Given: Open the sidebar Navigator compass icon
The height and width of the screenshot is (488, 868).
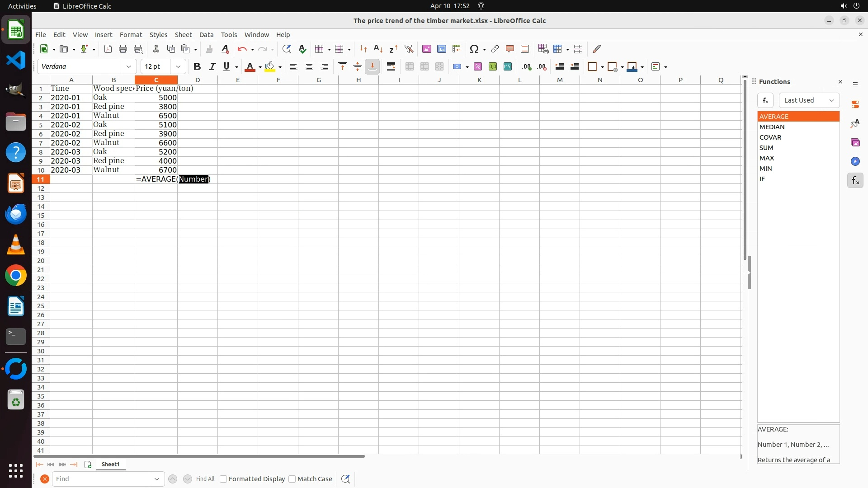Looking at the screenshot, I should pyautogui.click(x=855, y=161).
